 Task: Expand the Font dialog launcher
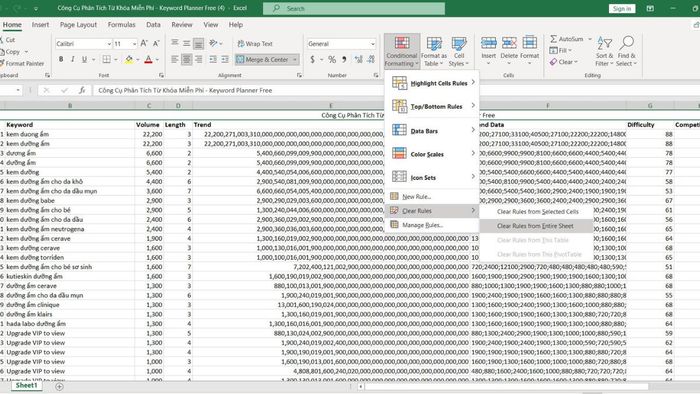pyautogui.click(x=161, y=75)
